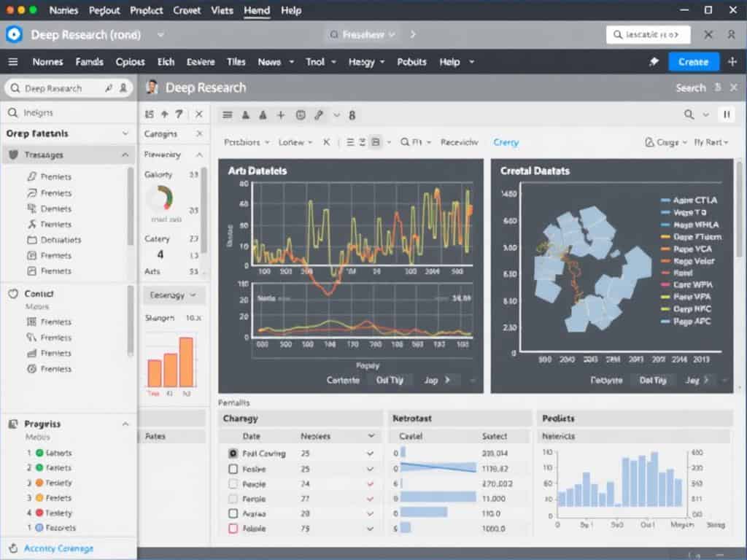Click the icon beside Progriss section

point(13,424)
